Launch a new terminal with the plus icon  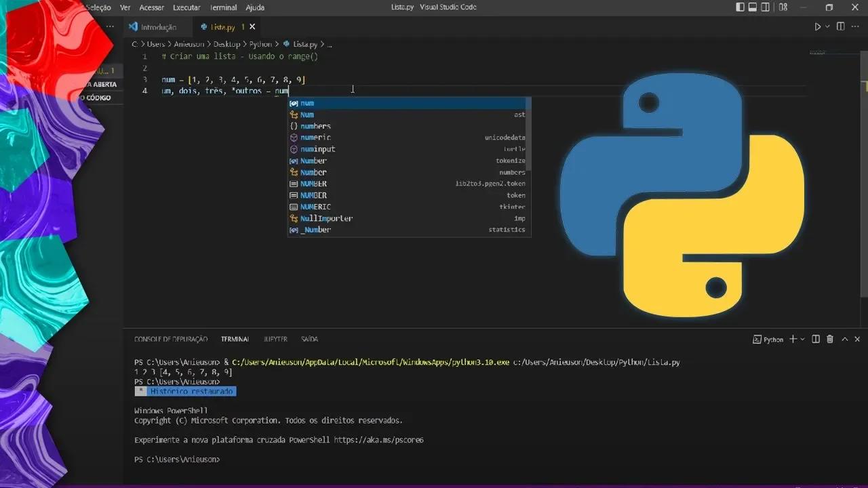(x=792, y=339)
